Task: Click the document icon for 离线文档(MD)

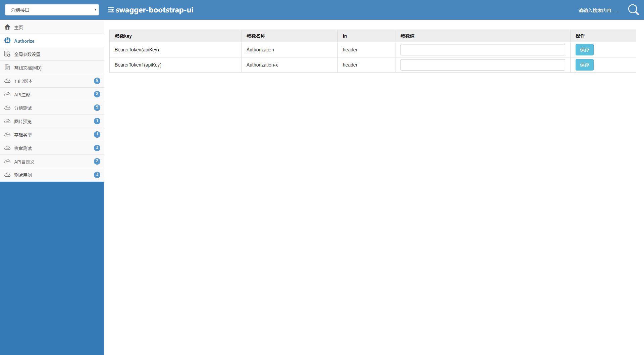Action: click(7, 68)
